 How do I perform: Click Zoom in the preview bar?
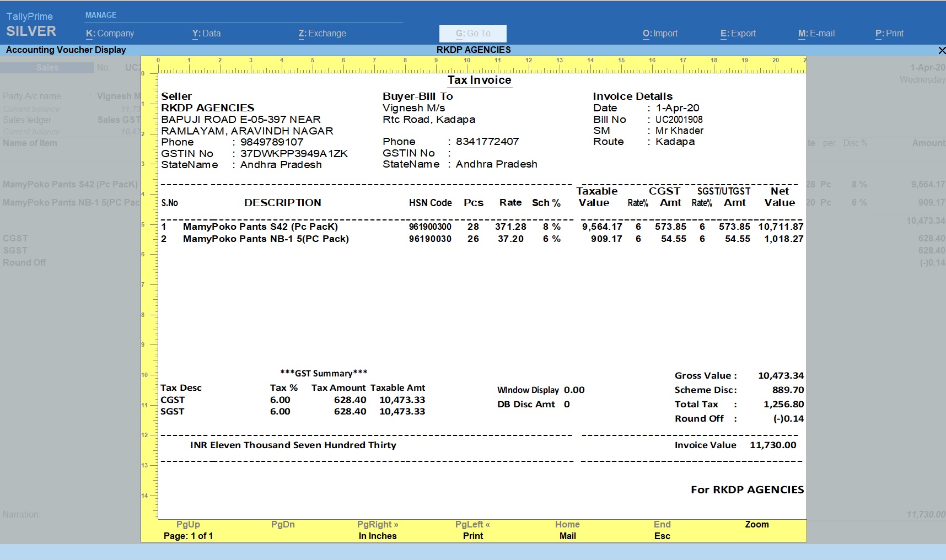tap(757, 524)
